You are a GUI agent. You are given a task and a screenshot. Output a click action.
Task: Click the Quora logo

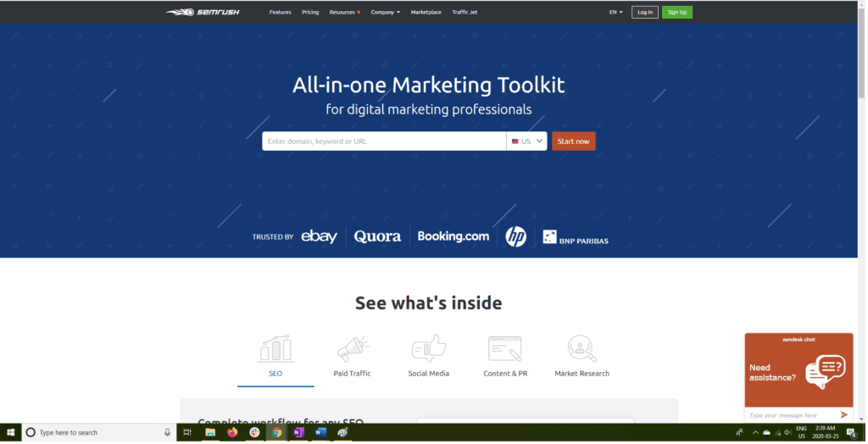click(377, 237)
